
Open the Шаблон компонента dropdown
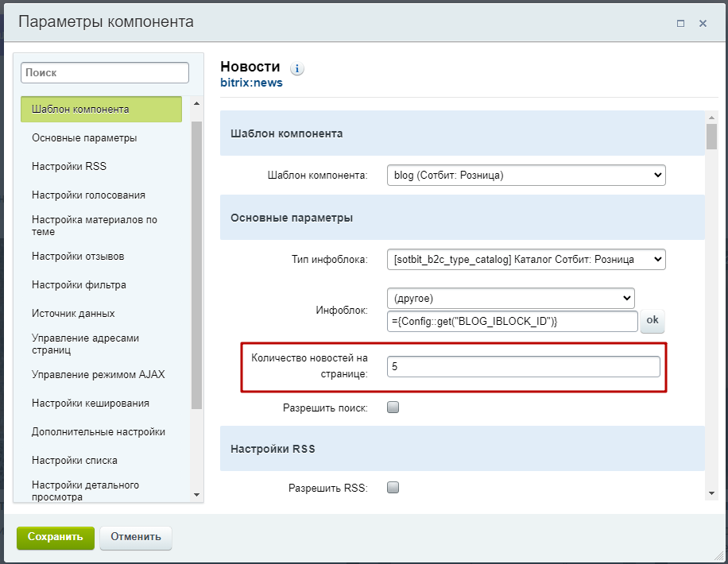[x=526, y=176]
